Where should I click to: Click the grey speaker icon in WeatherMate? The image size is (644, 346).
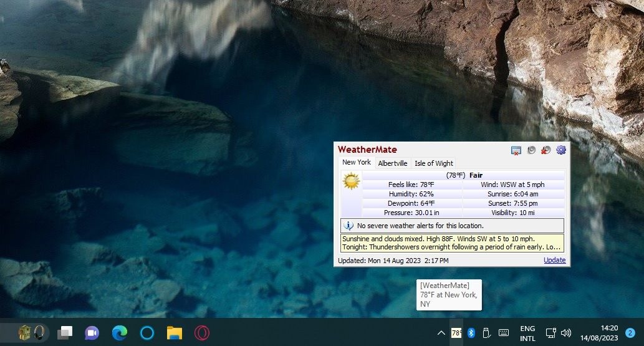(x=531, y=150)
